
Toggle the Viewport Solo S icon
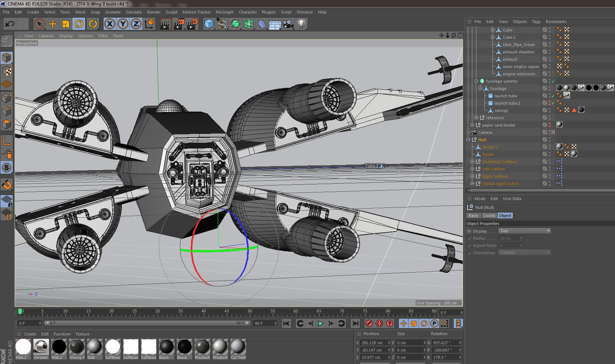tap(7, 168)
